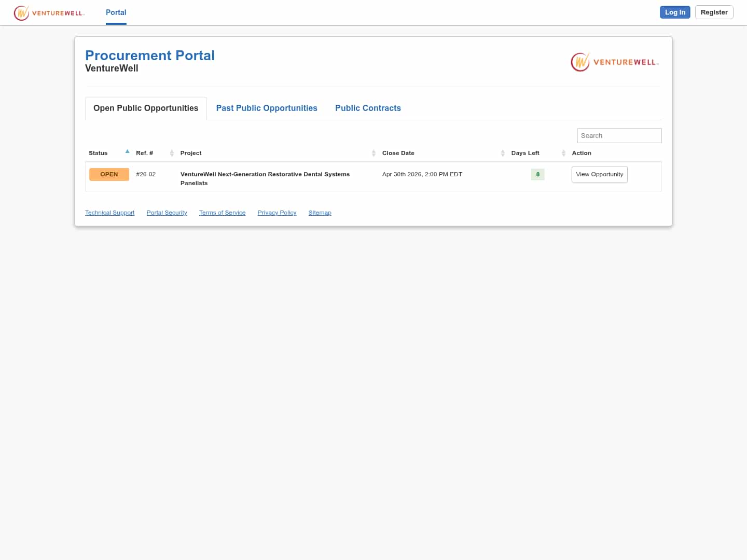The width and height of the screenshot is (747, 560).
Task: Open the Terms of Service page
Action: click(x=222, y=213)
